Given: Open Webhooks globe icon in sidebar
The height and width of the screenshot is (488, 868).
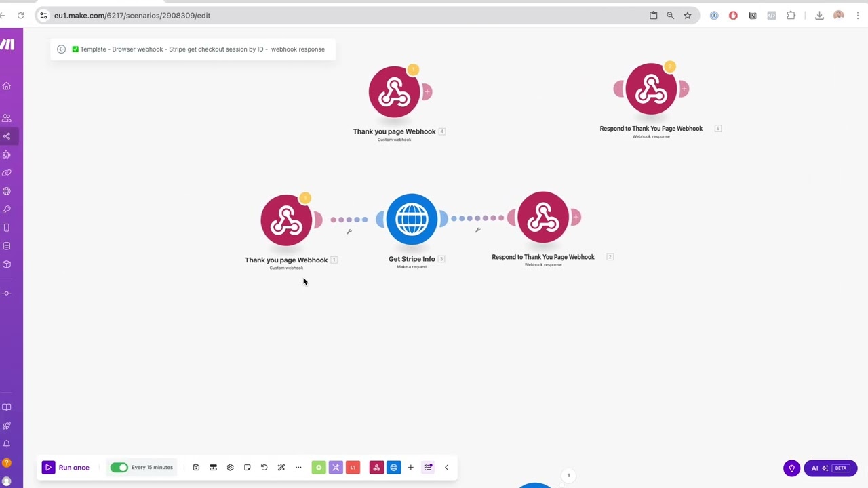Looking at the screenshot, I should 7,191.
